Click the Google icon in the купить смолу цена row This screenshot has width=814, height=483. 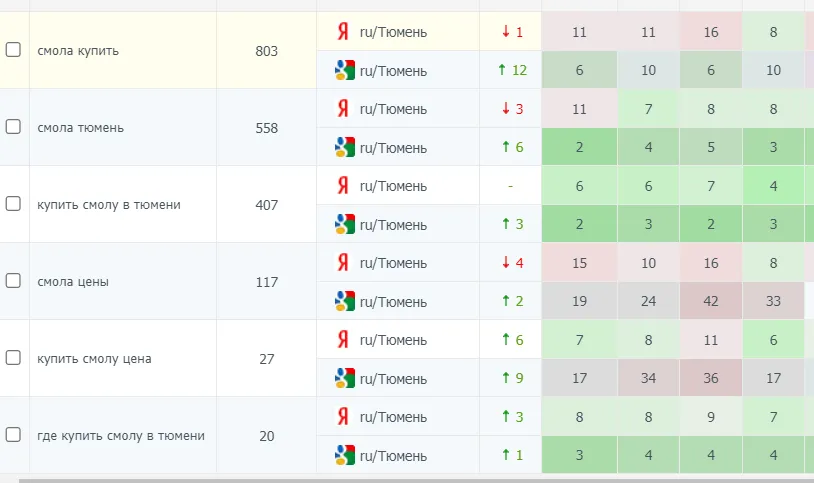[x=345, y=378]
